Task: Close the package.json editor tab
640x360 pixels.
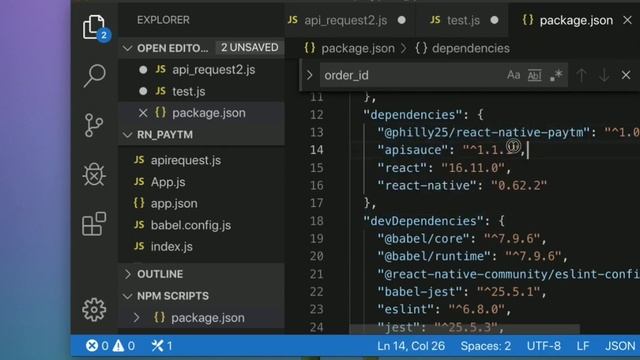Action: coord(627,20)
